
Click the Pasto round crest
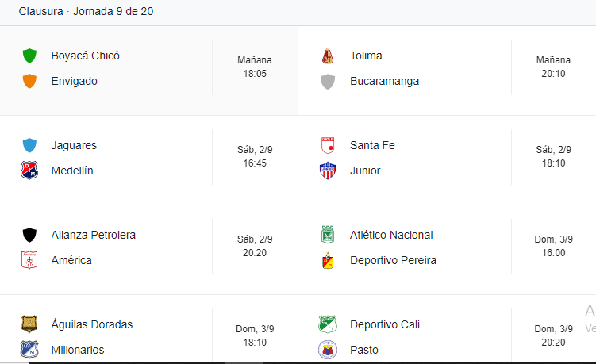point(328,349)
